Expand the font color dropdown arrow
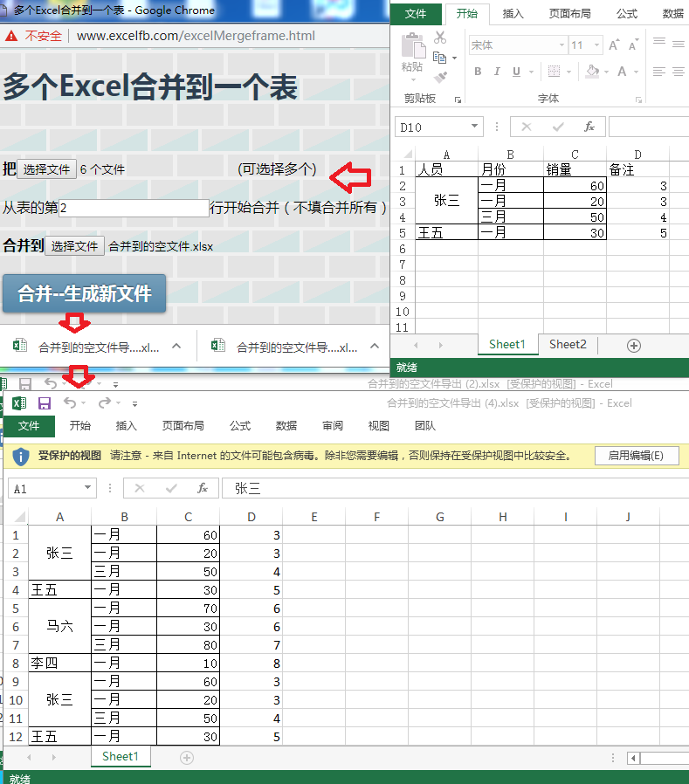689x784 pixels. pyautogui.click(x=636, y=72)
